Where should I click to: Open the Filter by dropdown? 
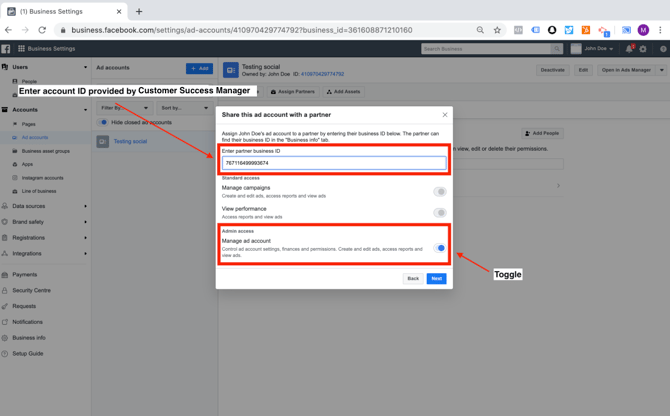click(124, 108)
